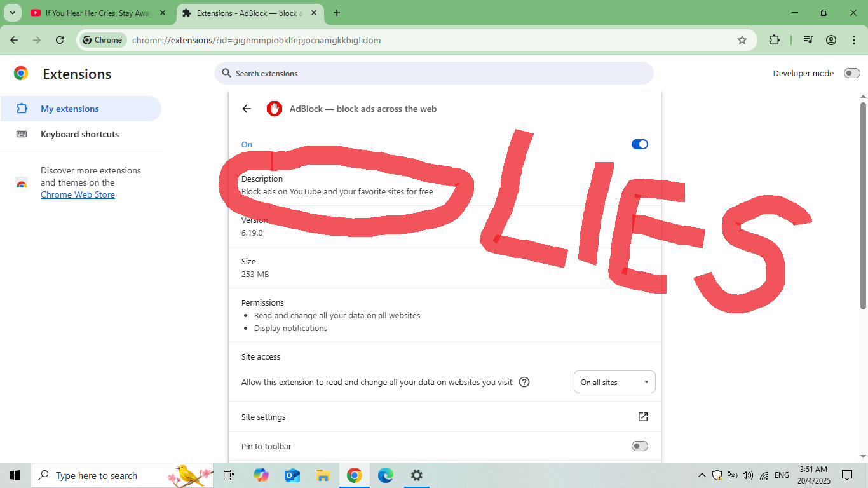The height and width of the screenshot is (488, 868).
Task: Open the notification center icon
Action: (847, 475)
